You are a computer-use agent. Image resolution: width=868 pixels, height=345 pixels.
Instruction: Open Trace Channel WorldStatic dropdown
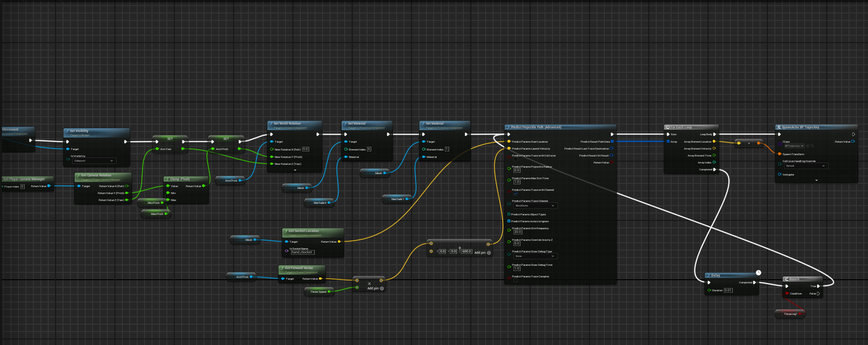pos(535,206)
